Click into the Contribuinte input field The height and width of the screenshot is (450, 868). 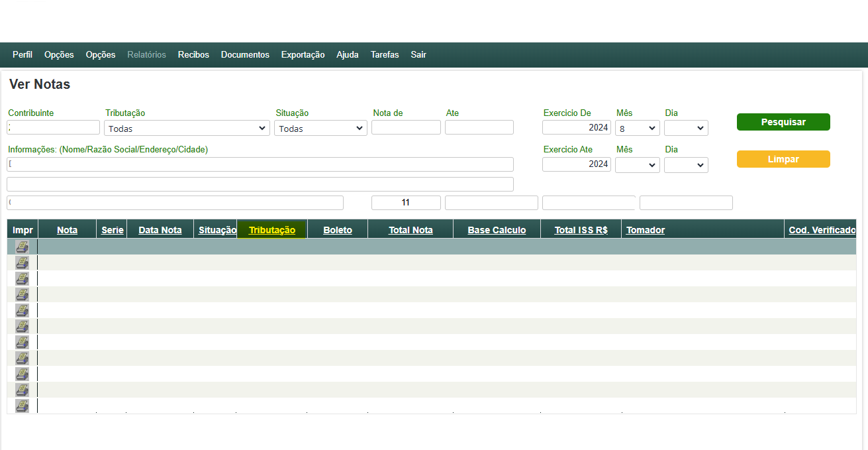54,127
